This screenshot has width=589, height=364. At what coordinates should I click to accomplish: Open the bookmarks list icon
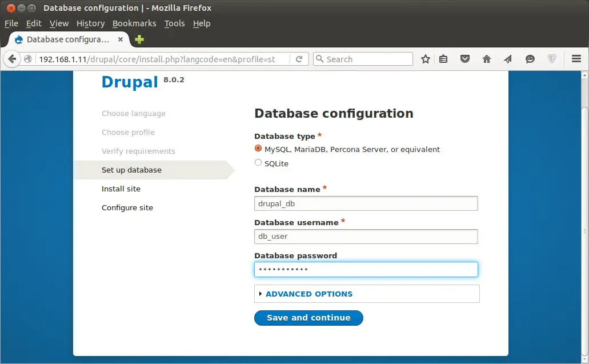(x=443, y=59)
